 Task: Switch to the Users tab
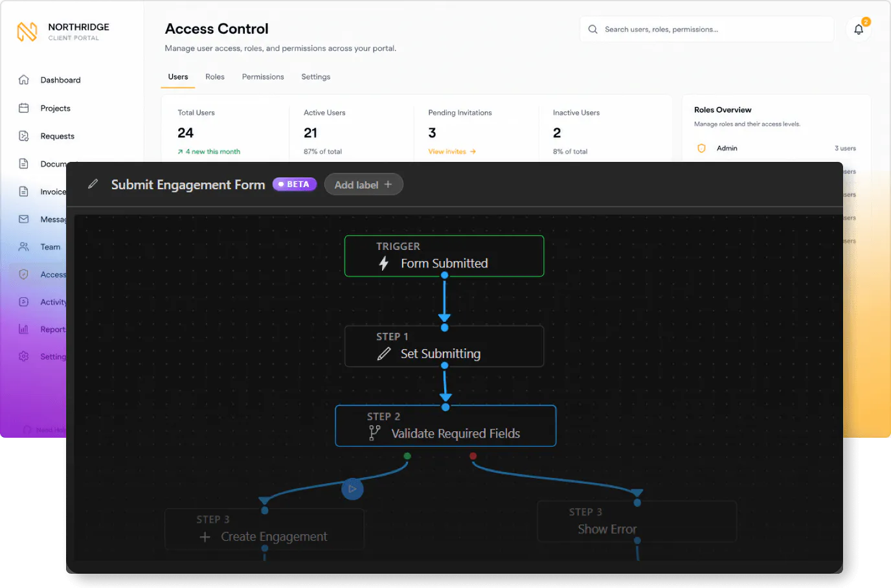178,76
